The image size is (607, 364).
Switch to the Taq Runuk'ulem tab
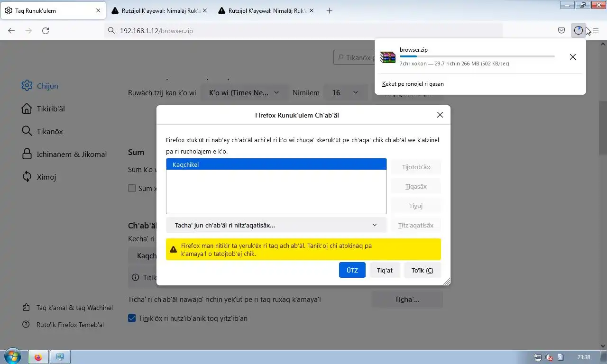[53, 10]
